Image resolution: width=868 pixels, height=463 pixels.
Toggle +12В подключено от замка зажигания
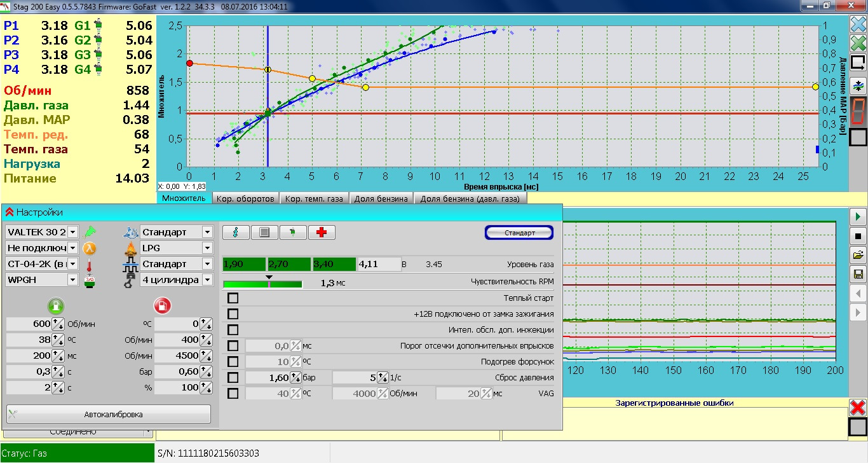click(233, 314)
